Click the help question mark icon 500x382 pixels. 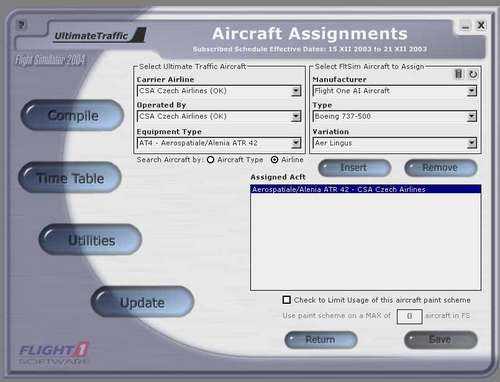coord(21,25)
